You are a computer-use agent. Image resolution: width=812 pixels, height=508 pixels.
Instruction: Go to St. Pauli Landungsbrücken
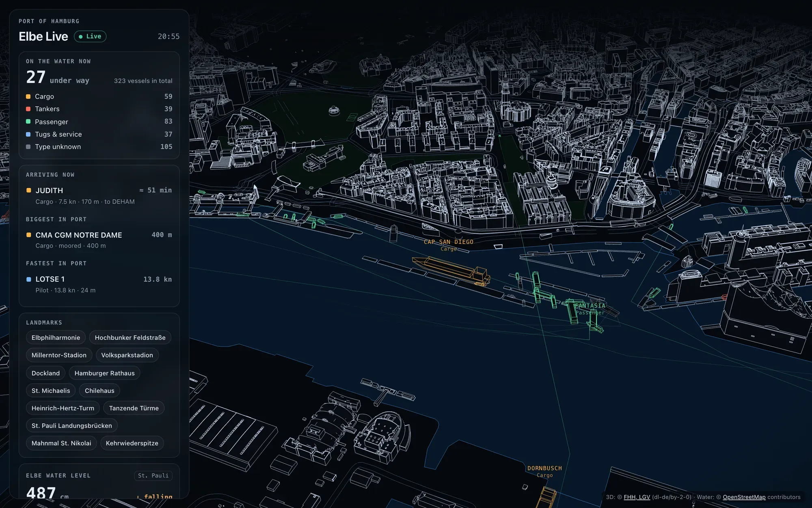click(x=72, y=426)
